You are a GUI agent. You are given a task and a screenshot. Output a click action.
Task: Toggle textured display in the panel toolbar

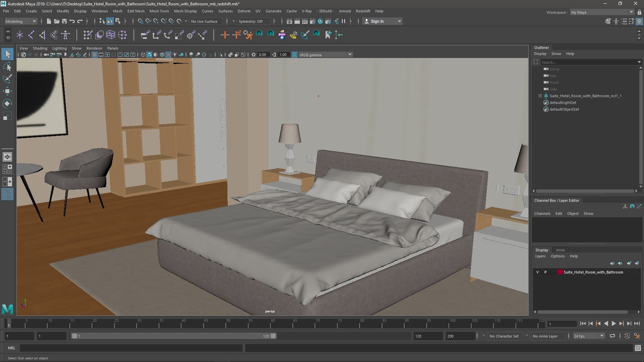[x=168, y=55]
